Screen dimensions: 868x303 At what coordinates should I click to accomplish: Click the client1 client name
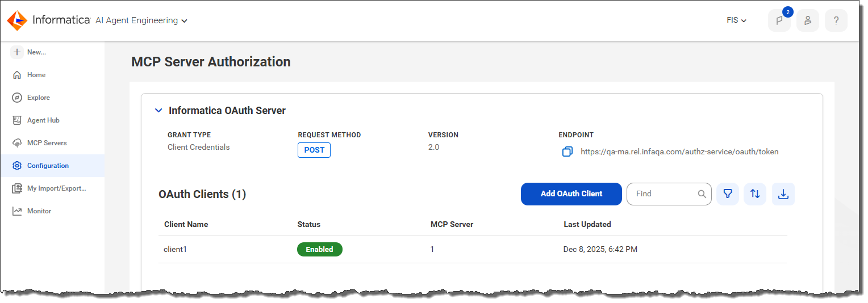(x=175, y=249)
